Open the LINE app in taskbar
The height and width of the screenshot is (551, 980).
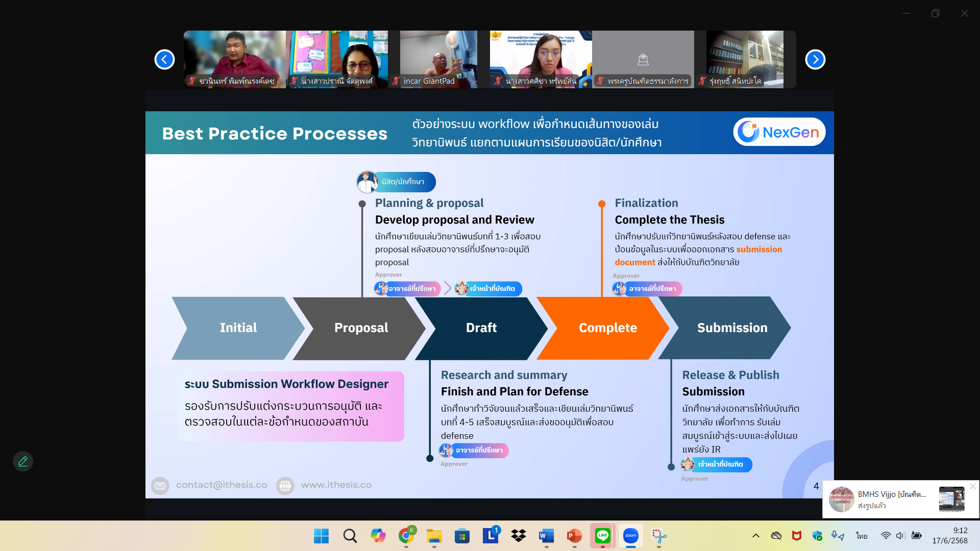pyautogui.click(x=602, y=536)
